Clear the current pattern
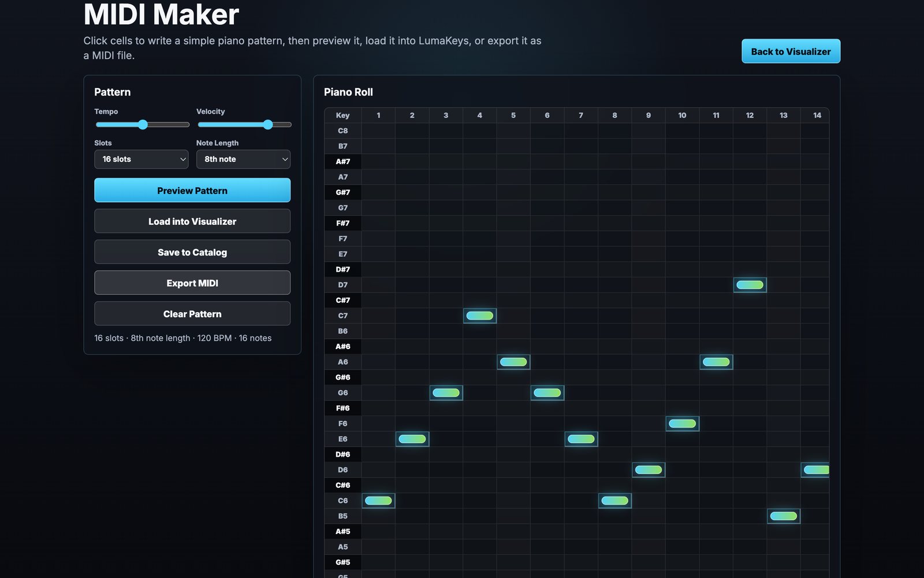The width and height of the screenshot is (924, 578). [x=192, y=314]
